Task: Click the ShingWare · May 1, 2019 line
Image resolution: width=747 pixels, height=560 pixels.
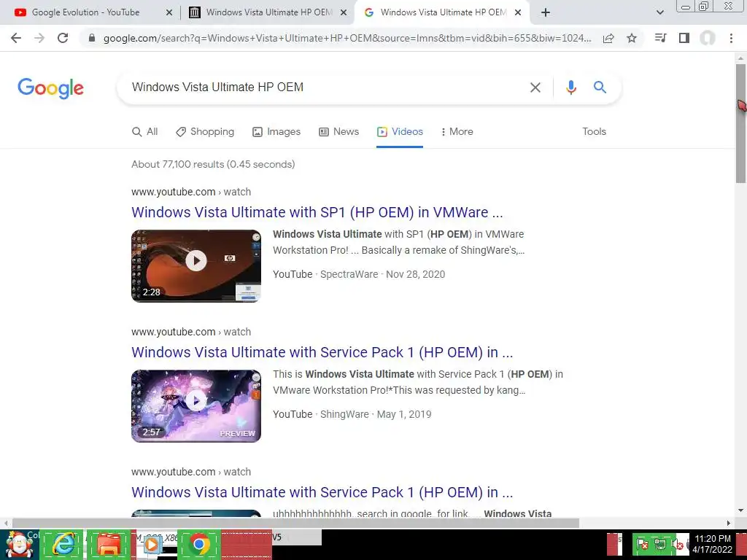Action: [376, 414]
